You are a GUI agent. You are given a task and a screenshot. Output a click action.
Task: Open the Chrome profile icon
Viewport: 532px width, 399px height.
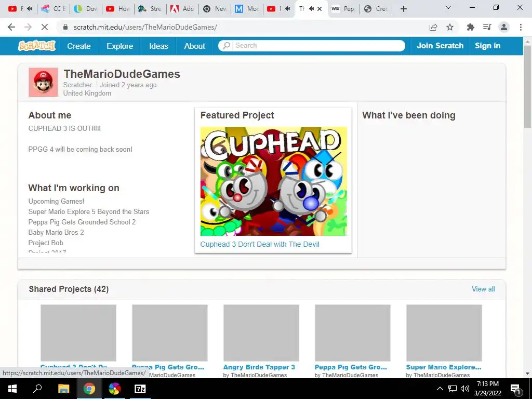(504, 27)
